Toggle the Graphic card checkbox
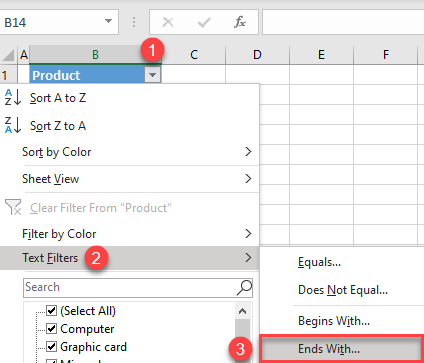 pos(51,347)
